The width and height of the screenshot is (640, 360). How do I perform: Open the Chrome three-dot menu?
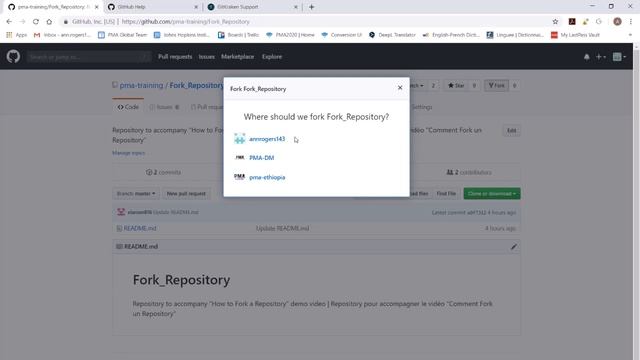(631, 22)
